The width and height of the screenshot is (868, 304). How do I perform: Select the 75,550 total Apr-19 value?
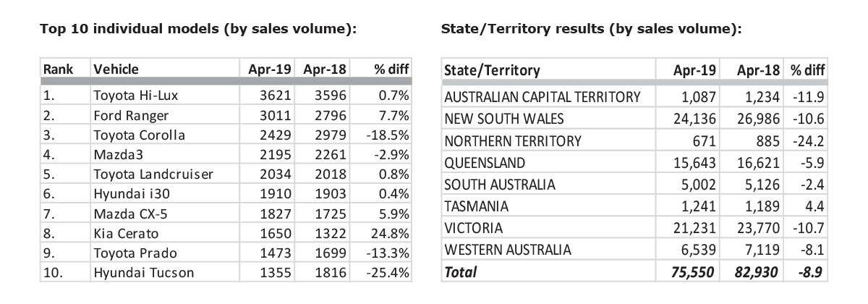click(692, 273)
